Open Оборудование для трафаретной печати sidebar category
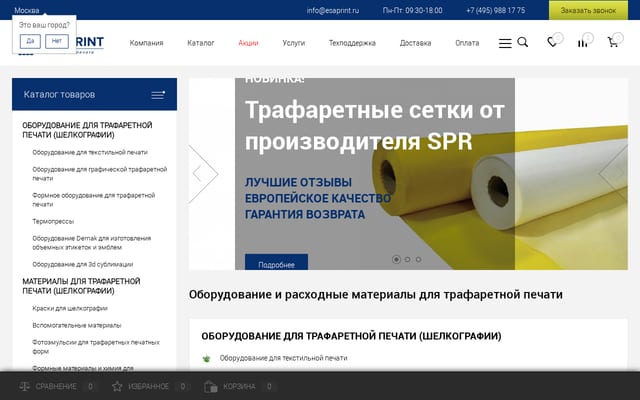640x400 pixels. coord(87,130)
